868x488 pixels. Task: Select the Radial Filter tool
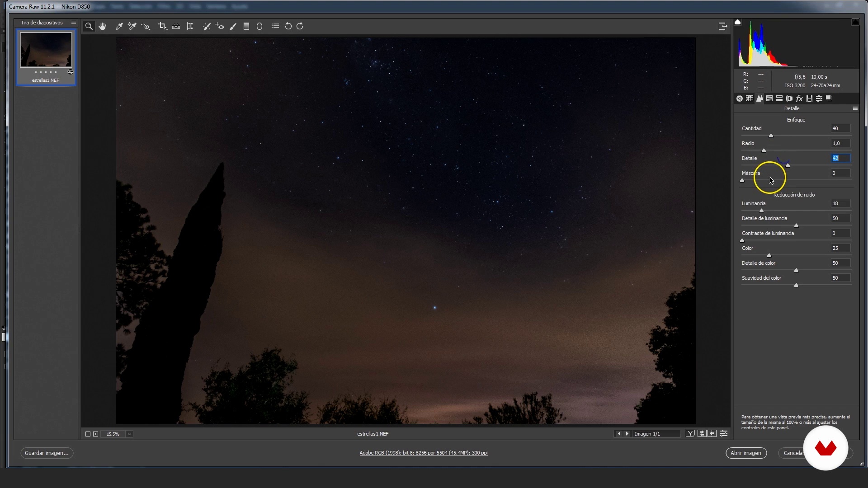[259, 26]
